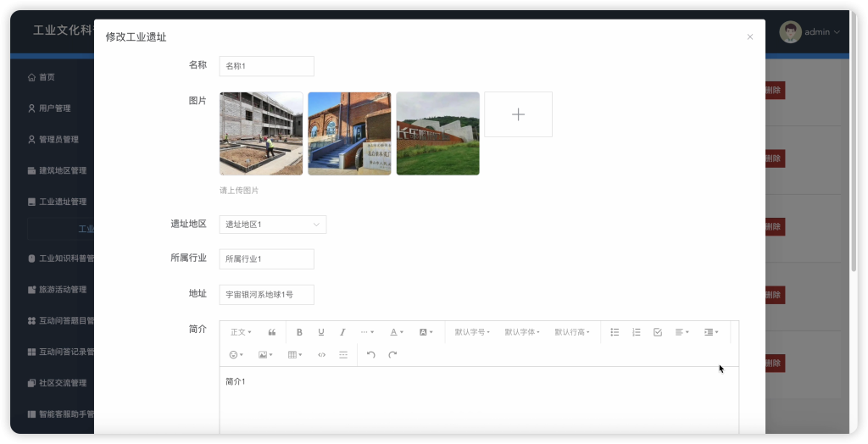The height and width of the screenshot is (444, 868).
Task: Insert a bulleted list
Action: (615, 332)
